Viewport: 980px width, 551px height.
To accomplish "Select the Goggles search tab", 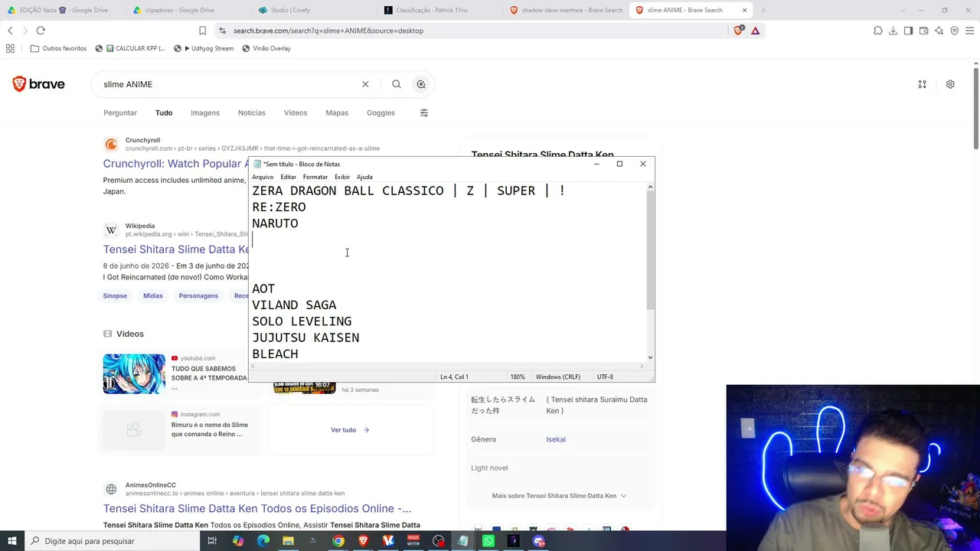I will click(381, 112).
